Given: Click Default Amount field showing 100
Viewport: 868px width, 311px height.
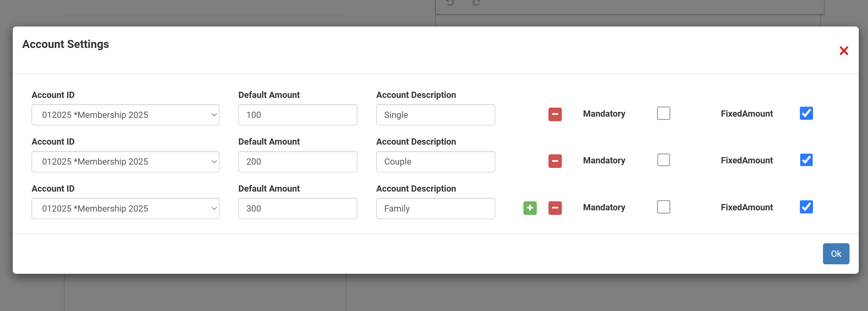Looking at the screenshot, I should (297, 115).
